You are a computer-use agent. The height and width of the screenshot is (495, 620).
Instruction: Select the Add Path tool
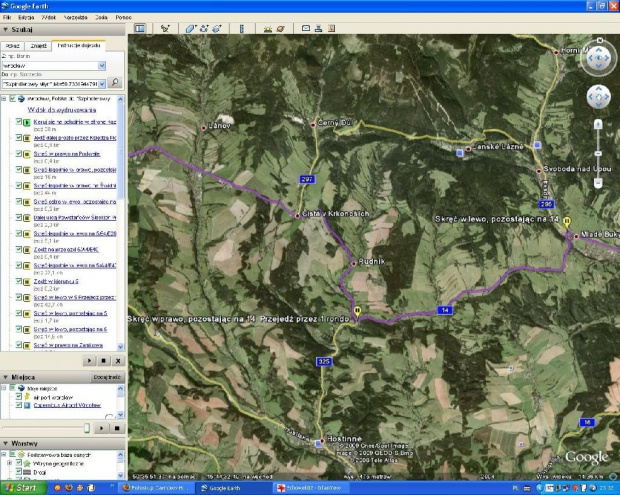(204, 28)
